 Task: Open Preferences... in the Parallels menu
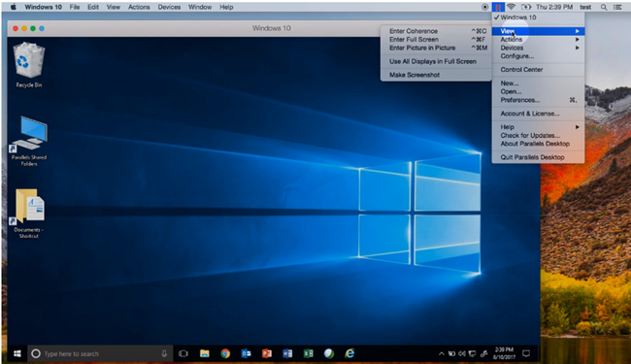coord(538,100)
